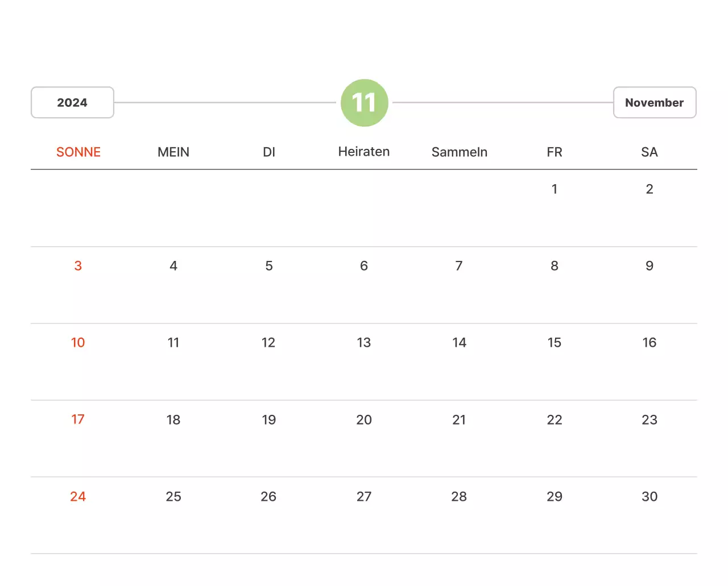Pick date 22 under FR

click(555, 420)
